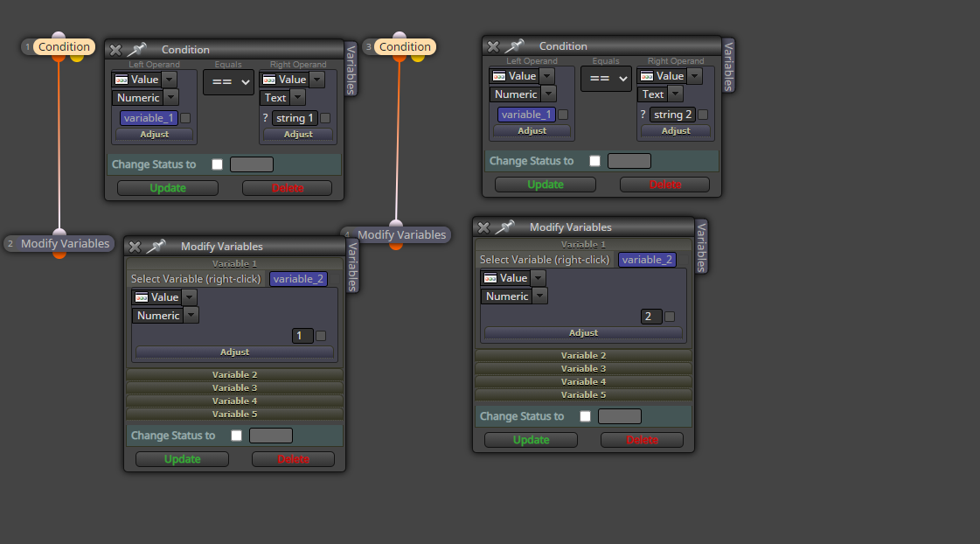Click the string 2 text field
980x544 pixels.
[x=672, y=115]
